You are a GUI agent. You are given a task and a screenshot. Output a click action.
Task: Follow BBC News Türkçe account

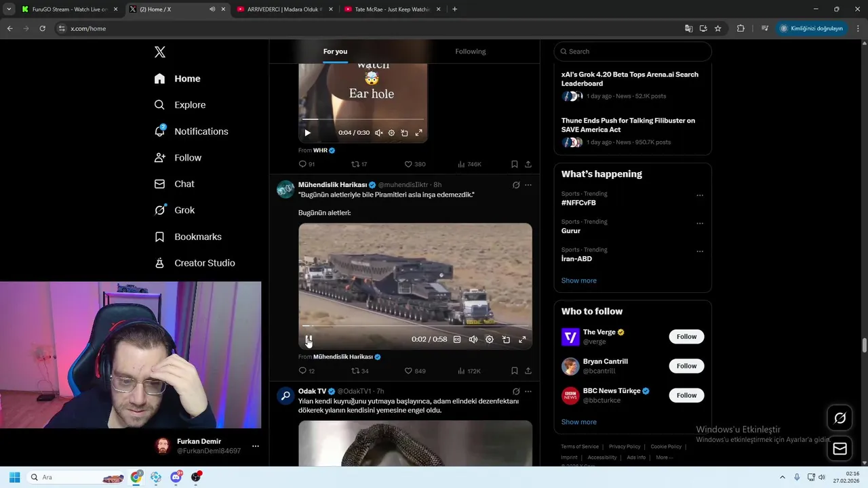pos(686,395)
